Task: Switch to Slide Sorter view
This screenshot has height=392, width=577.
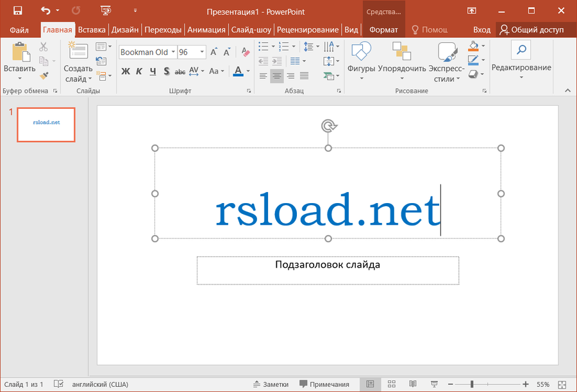Action: pos(391,384)
